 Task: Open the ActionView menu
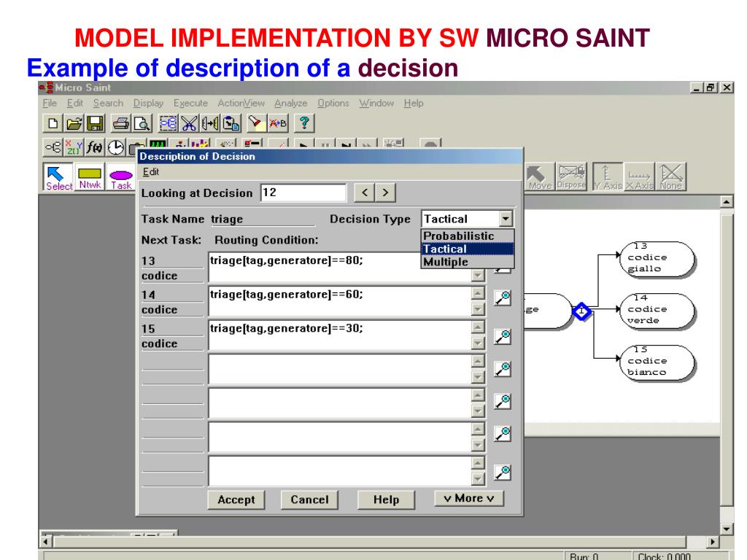click(241, 104)
